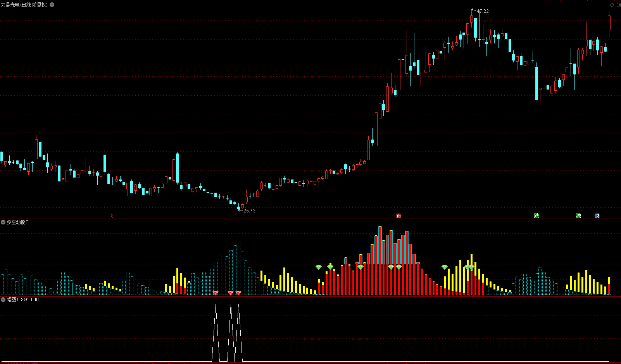Click the 幅图1 XG: 0.00 label

click(22, 300)
